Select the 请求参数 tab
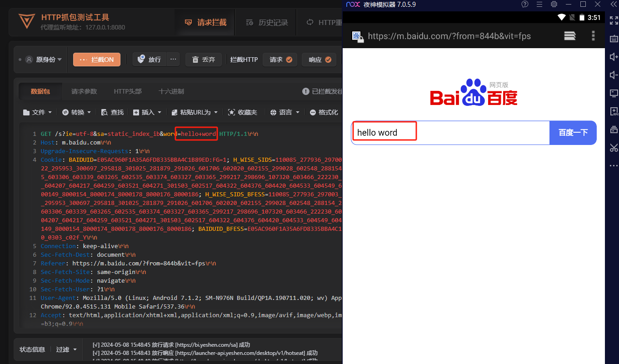 84,91
